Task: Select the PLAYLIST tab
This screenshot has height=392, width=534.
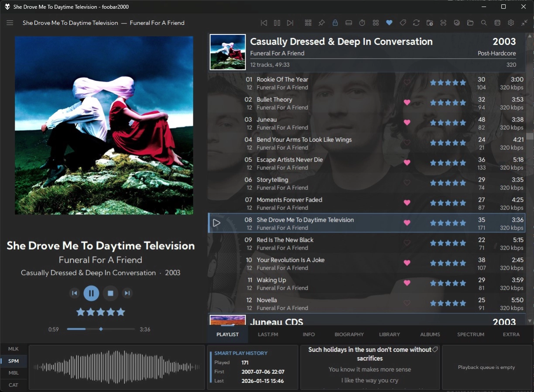Action: 228,334
